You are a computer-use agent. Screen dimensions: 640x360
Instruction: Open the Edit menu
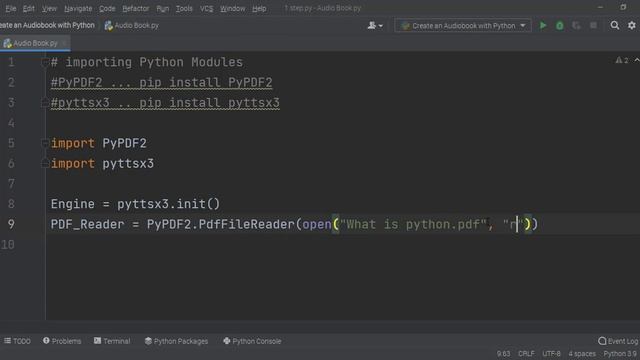29,8
